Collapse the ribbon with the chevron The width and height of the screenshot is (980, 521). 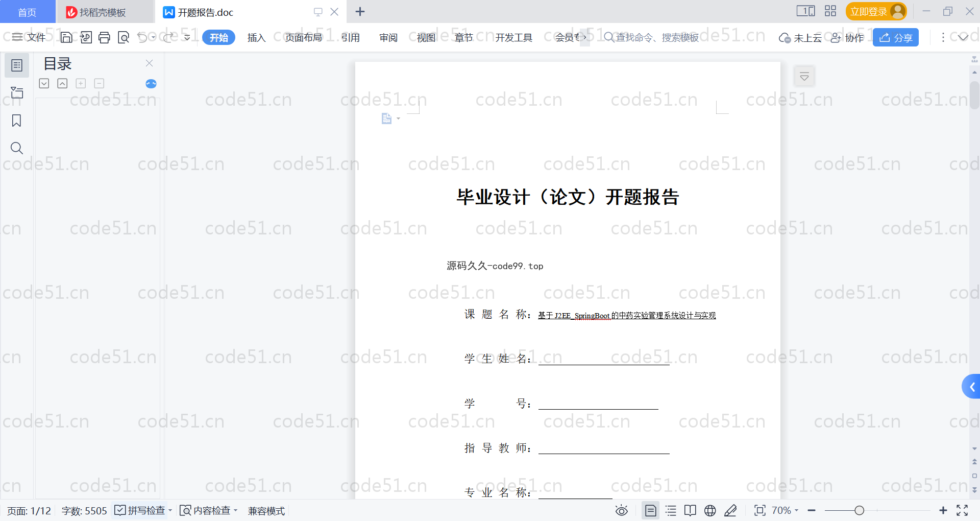963,37
